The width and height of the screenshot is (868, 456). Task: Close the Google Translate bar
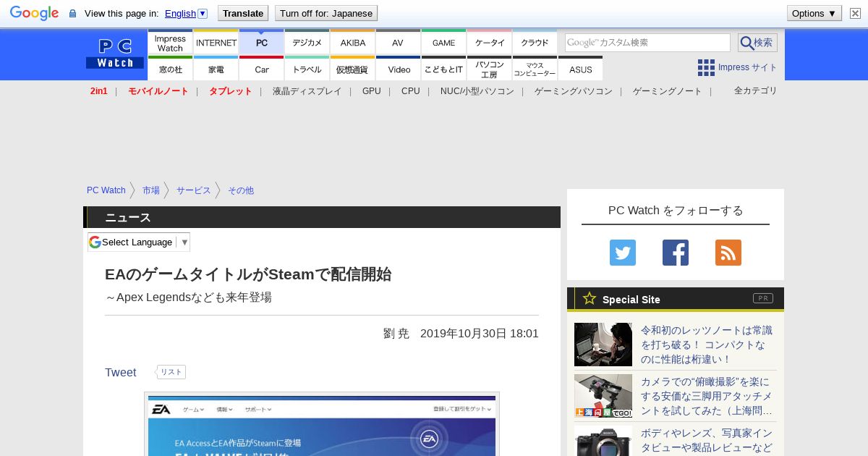(x=855, y=13)
